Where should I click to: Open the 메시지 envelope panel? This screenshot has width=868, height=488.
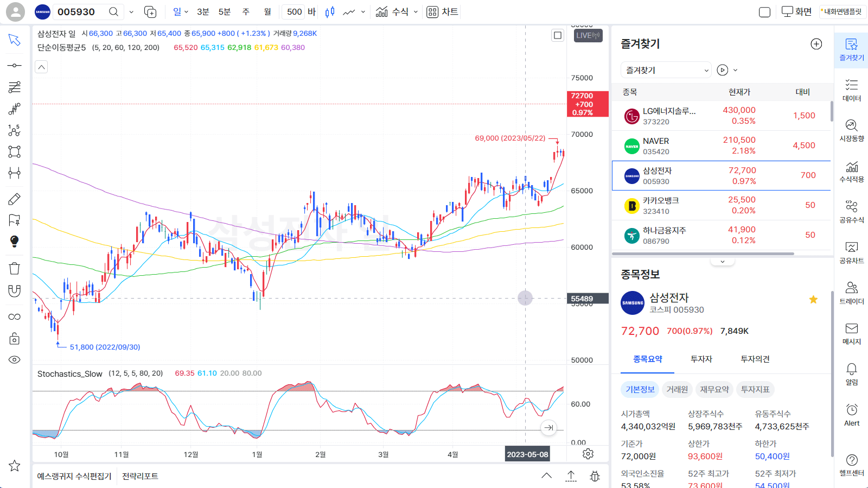[x=851, y=333]
